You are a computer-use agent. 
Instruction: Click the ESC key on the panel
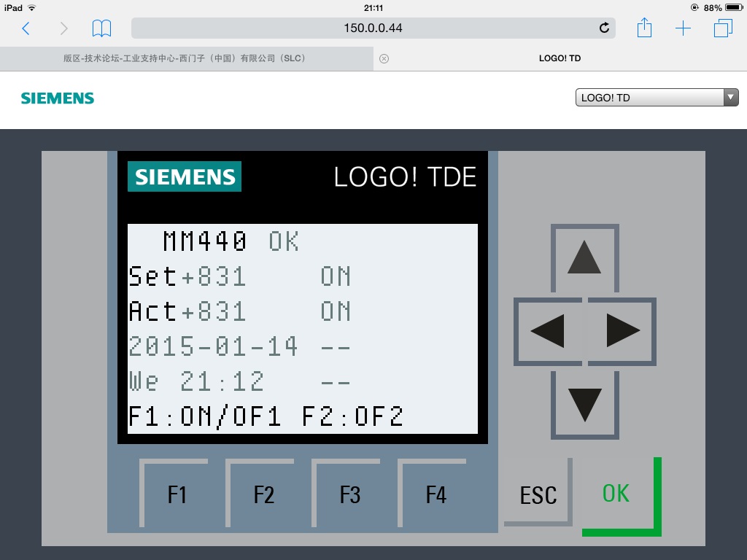pos(538,493)
